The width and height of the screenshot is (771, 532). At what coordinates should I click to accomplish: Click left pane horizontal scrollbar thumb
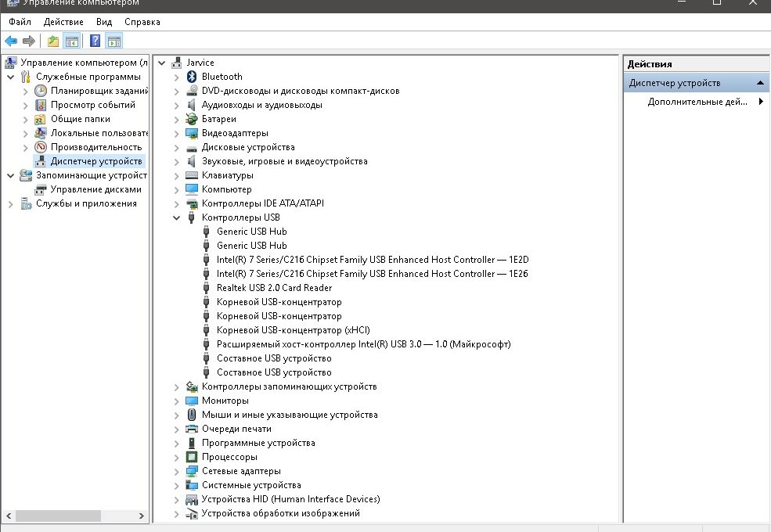pos(58,516)
